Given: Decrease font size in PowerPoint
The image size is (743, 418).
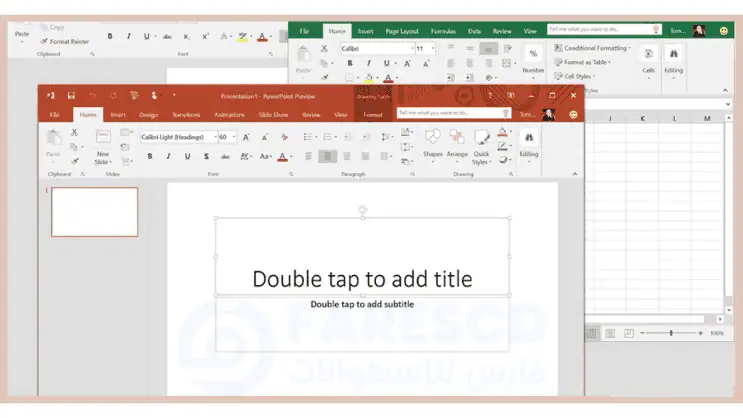Looking at the screenshot, I should [264, 137].
